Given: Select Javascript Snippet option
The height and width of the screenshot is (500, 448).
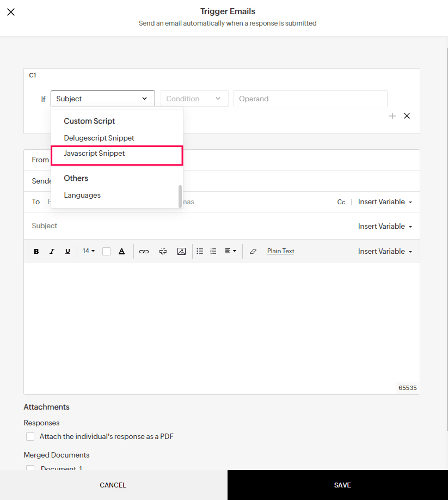Looking at the screenshot, I should (117, 156).
